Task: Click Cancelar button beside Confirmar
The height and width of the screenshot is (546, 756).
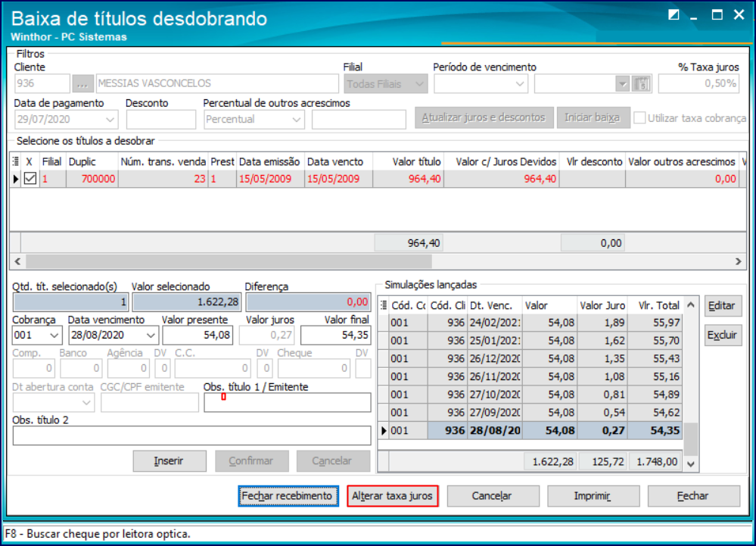Action: 333,461
